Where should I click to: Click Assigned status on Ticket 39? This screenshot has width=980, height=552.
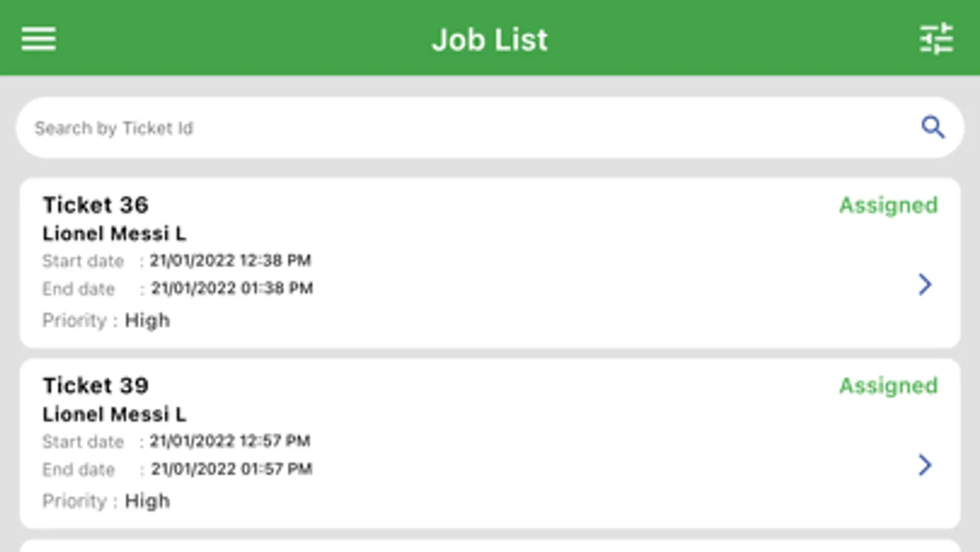tap(888, 385)
